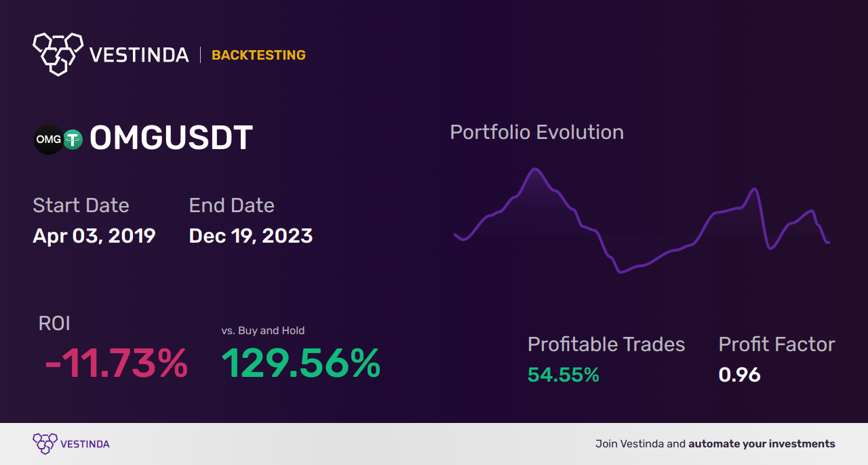
Task: Click the vs. Buy and Hold label
Action: (263, 331)
